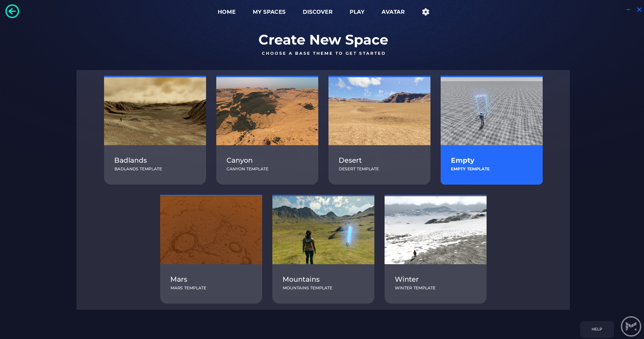Click the EMPTY TEMPLATE subtitle label

470,169
